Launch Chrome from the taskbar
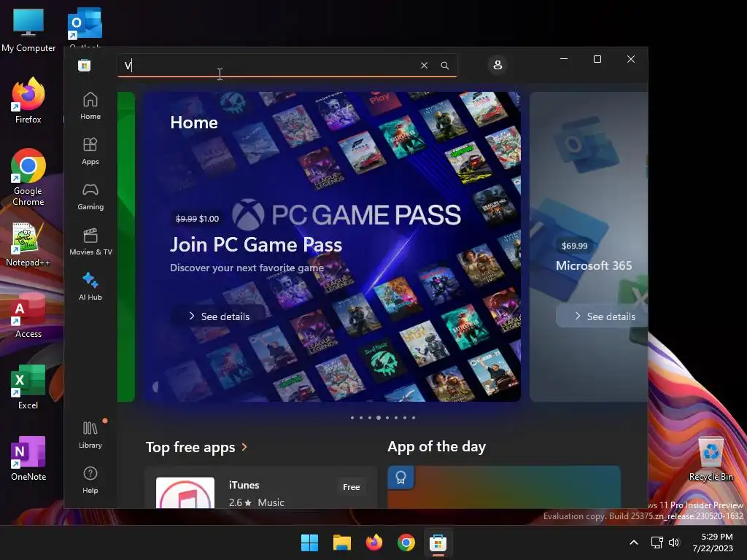Screen dimensions: 747x560 pos(406,542)
